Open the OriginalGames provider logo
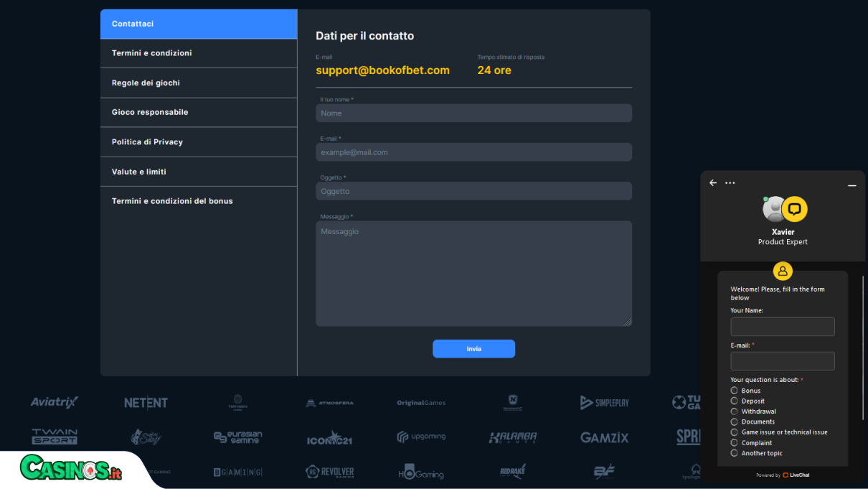868x489 pixels. point(421,403)
